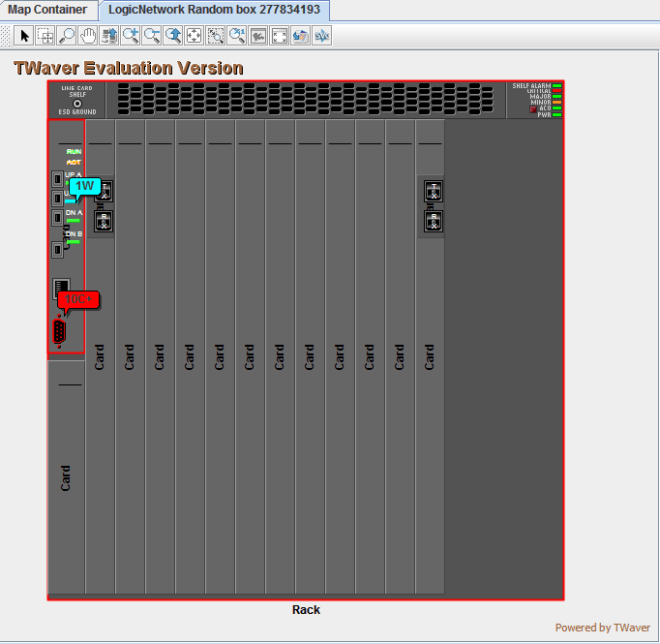The width and height of the screenshot is (660, 644).
Task: Zoom in with the plus magnifier
Action: point(131,36)
